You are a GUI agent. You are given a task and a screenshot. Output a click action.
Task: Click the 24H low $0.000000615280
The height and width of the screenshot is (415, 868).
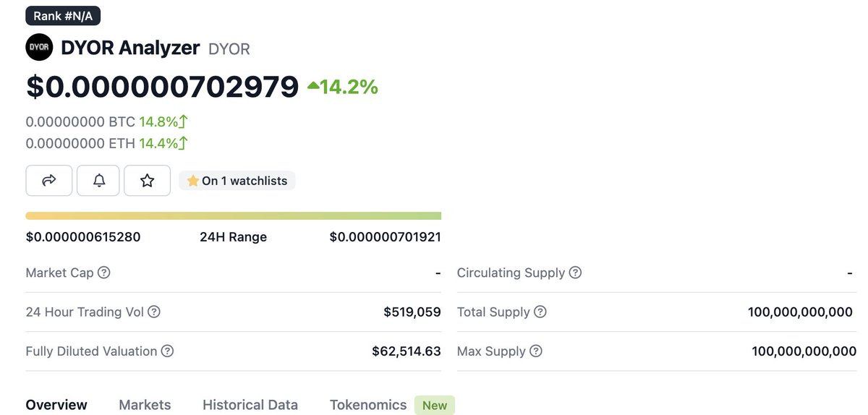tap(83, 236)
